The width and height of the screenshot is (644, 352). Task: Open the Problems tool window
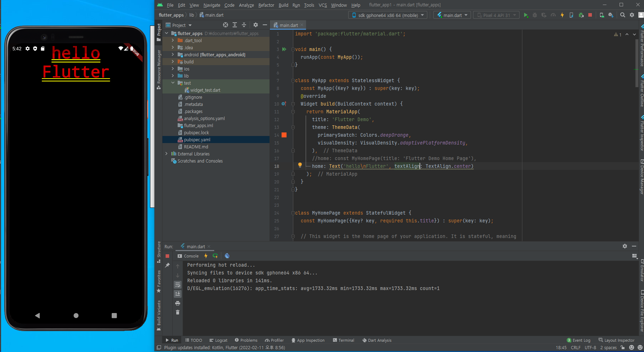click(246, 340)
